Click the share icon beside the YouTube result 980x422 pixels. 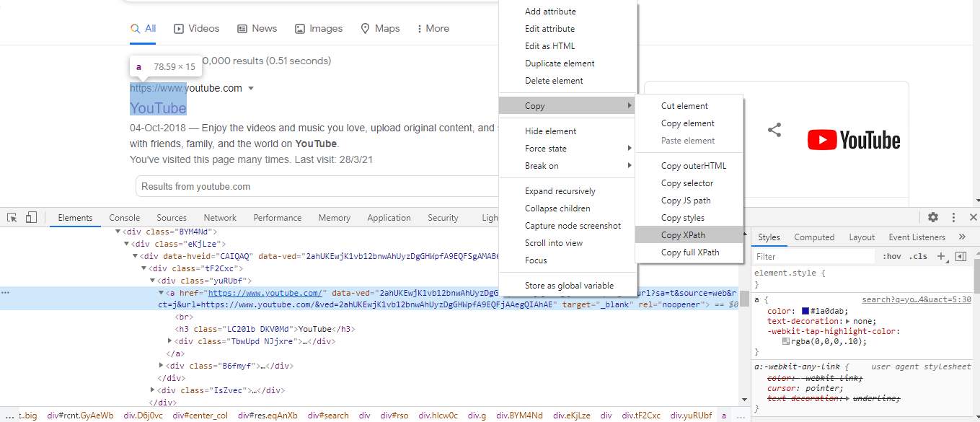775,130
